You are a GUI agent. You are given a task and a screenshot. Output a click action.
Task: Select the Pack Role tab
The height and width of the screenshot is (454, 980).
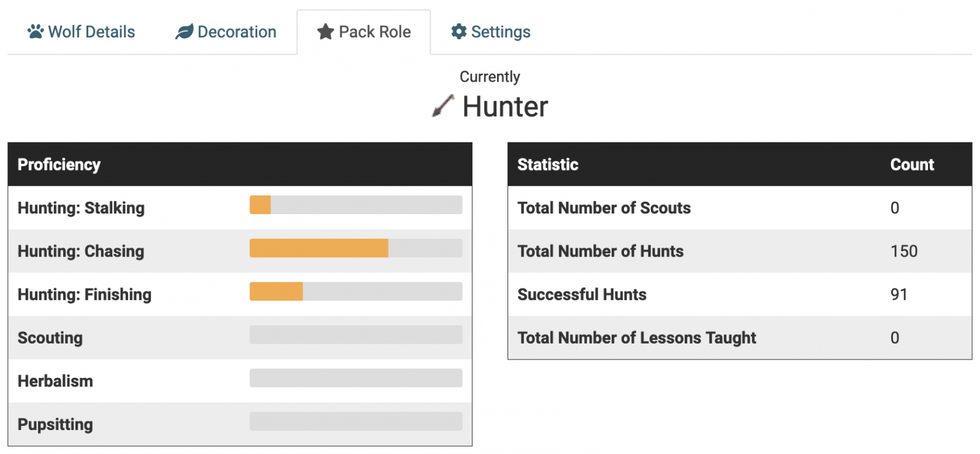(x=374, y=32)
